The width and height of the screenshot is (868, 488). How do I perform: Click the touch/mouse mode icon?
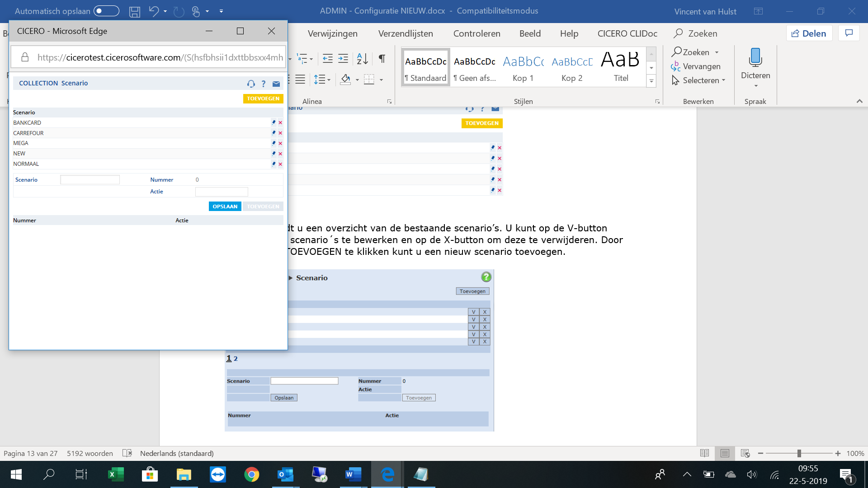(x=196, y=11)
